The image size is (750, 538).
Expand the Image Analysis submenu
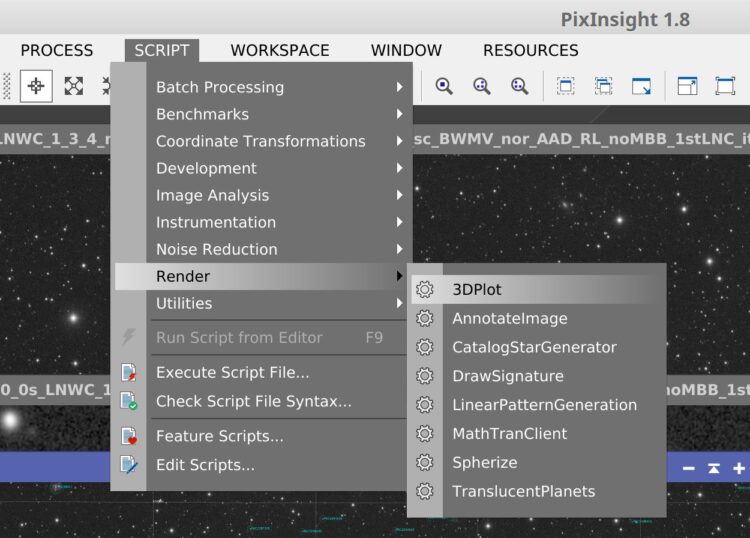click(x=261, y=195)
